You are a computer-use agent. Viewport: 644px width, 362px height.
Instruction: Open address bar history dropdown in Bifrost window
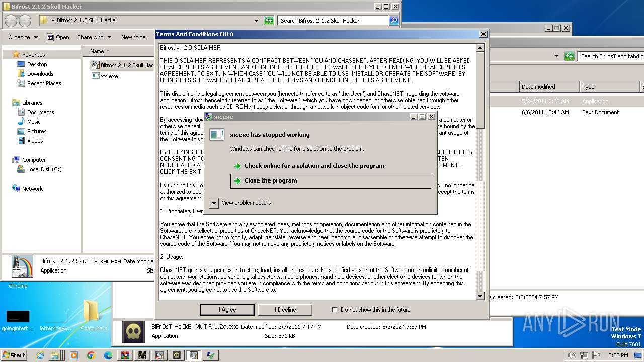(257, 21)
